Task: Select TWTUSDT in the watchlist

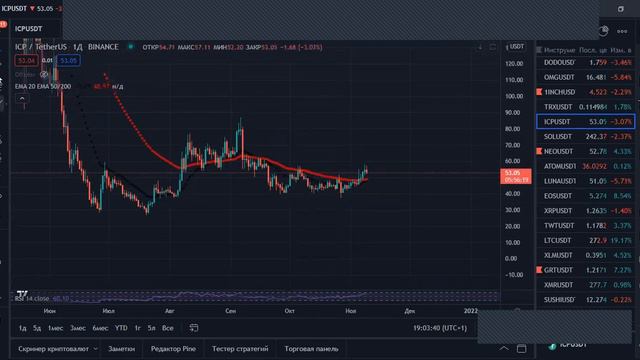Action: [x=585, y=225]
